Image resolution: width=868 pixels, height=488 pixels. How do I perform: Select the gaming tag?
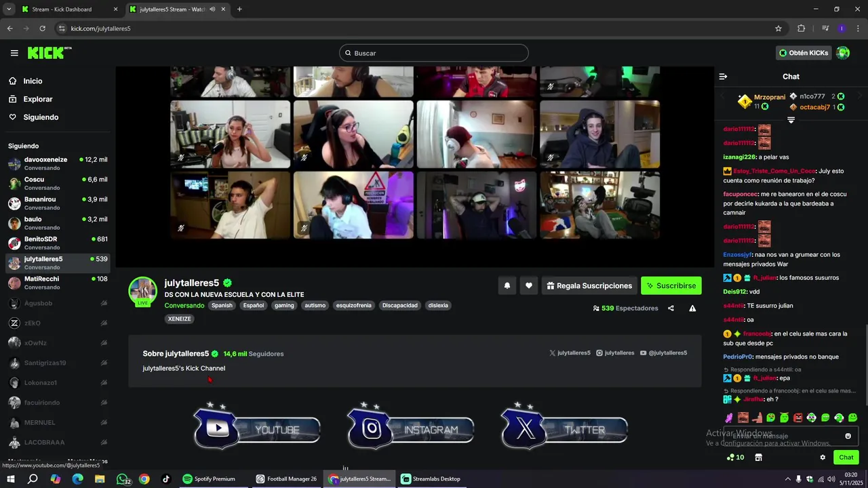(x=284, y=306)
